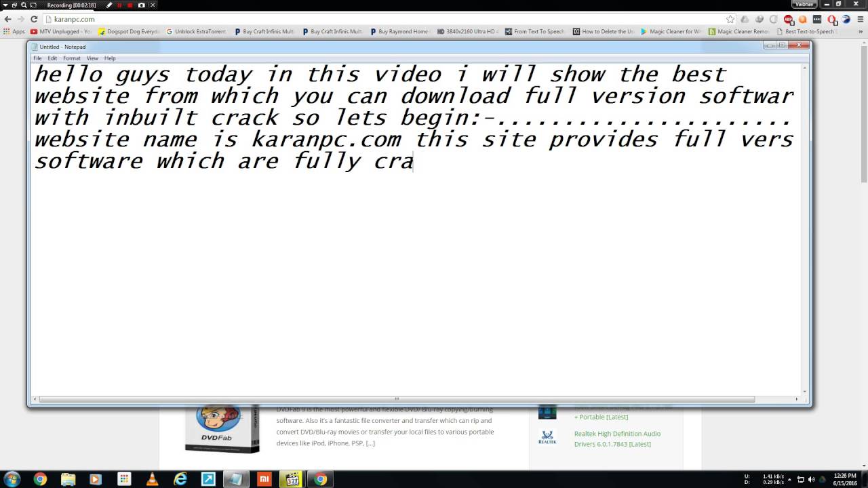868x488 pixels.
Task: Open the From Text To Speech bookmark
Action: coord(535,31)
